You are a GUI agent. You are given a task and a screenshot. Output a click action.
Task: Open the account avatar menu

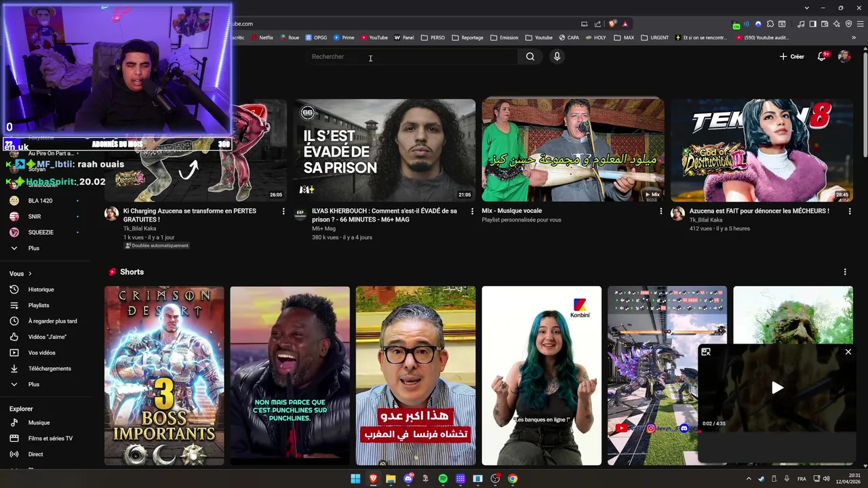(x=844, y=57)
